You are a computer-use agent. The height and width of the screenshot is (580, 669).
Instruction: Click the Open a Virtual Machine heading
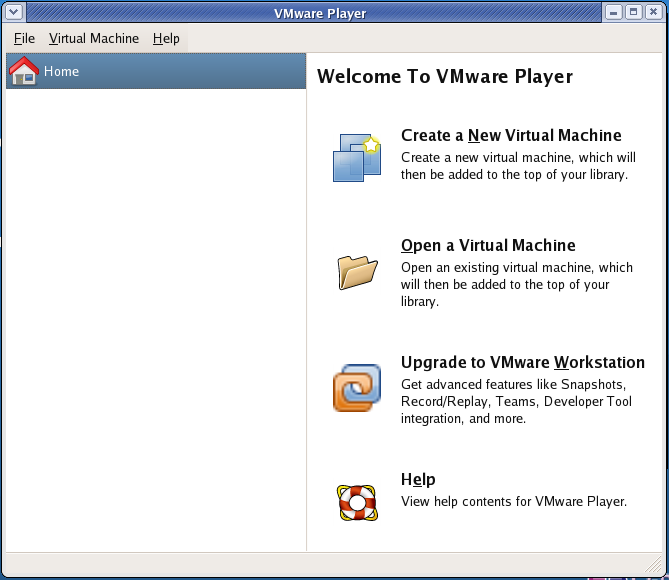point(488,245)
